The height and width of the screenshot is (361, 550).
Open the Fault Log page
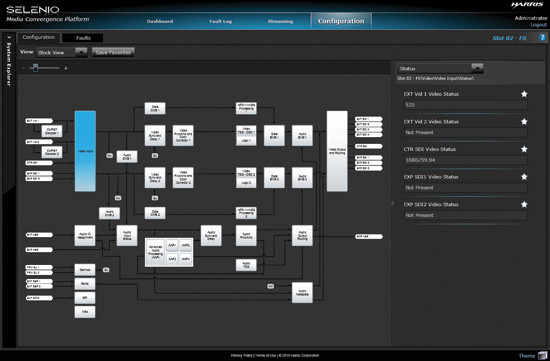pos(221,21)
